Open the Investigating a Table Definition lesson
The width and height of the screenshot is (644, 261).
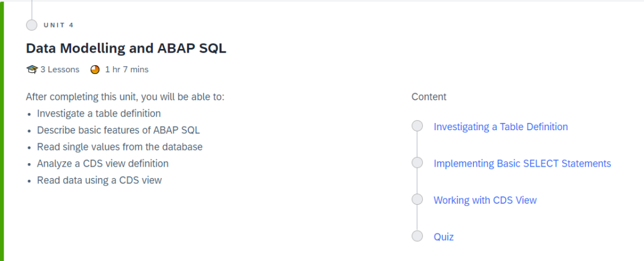point(500,127)
